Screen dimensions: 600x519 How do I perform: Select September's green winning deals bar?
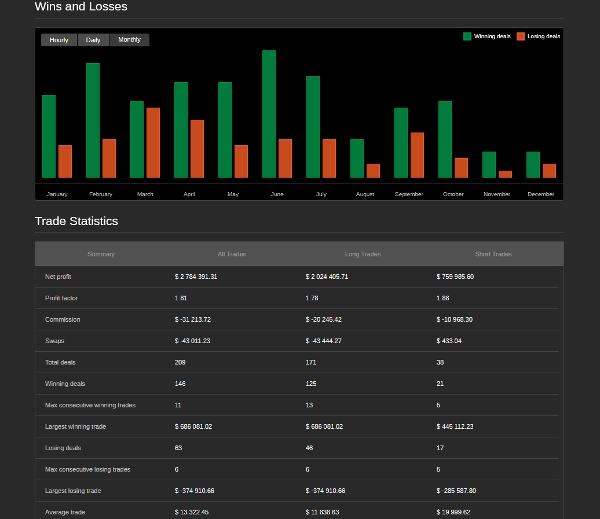(x=401, y=143)
